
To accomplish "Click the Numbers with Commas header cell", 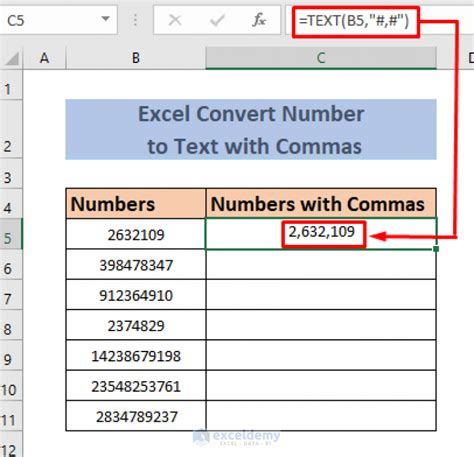I will tap(321, 204).
